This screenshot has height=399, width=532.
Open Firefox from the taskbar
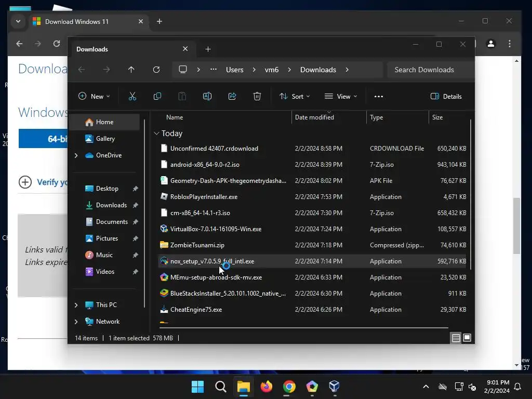267,387
